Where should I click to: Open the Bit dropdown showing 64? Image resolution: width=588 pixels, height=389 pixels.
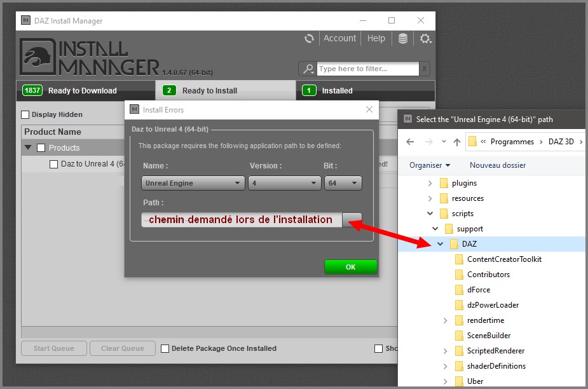tap(343, 183)
